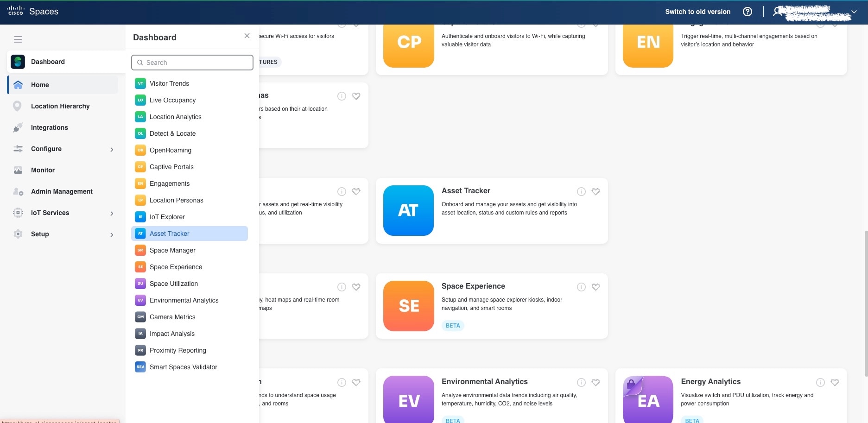Click the Setup gear icon
Screen dimensions: 868x423
(18, 234)
